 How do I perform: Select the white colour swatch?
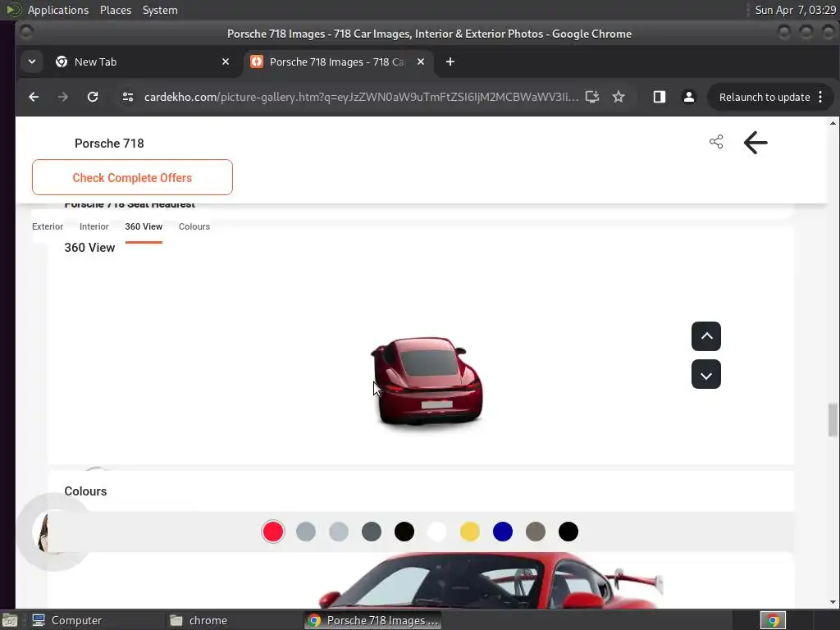click(x=437, y=532)
